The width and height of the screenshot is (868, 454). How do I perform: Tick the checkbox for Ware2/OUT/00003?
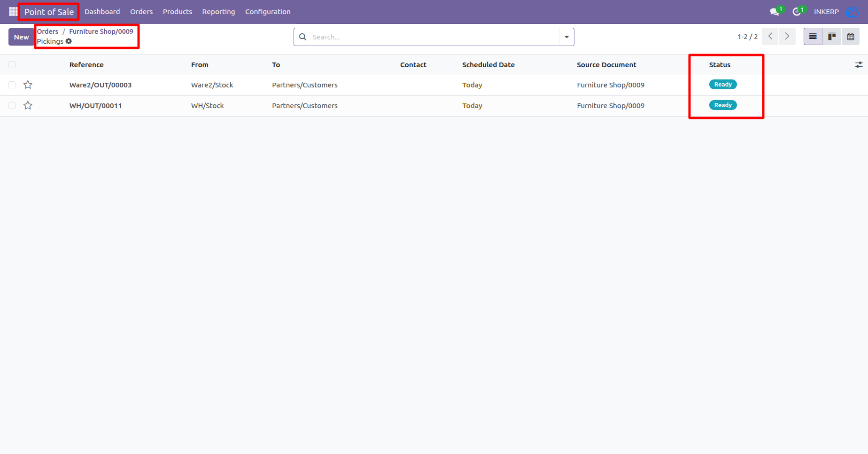tap(12, 85)
